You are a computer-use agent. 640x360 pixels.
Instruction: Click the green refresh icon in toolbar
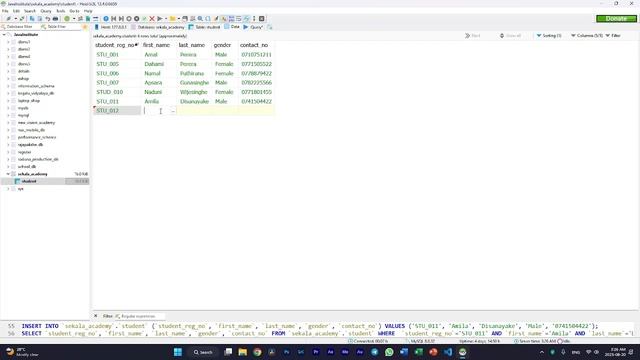click(67, 19)
